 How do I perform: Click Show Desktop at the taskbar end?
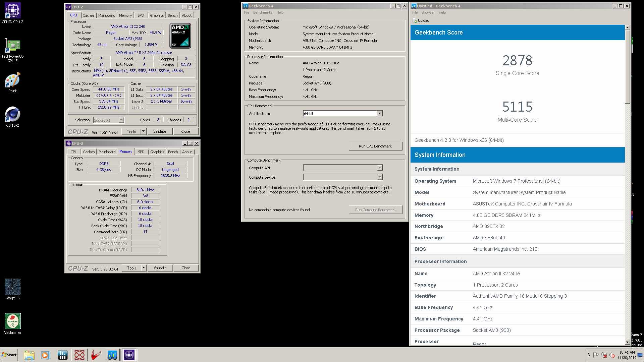point(640,355)
